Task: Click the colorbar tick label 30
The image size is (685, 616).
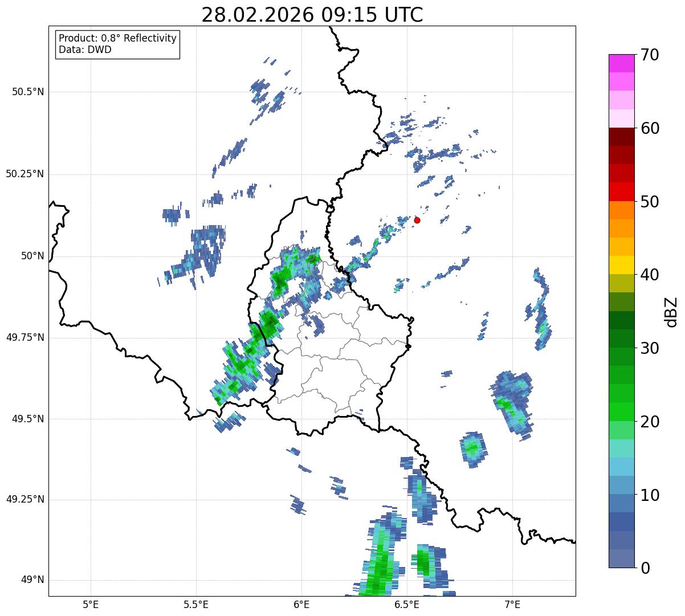Action: tap(650, 348)
